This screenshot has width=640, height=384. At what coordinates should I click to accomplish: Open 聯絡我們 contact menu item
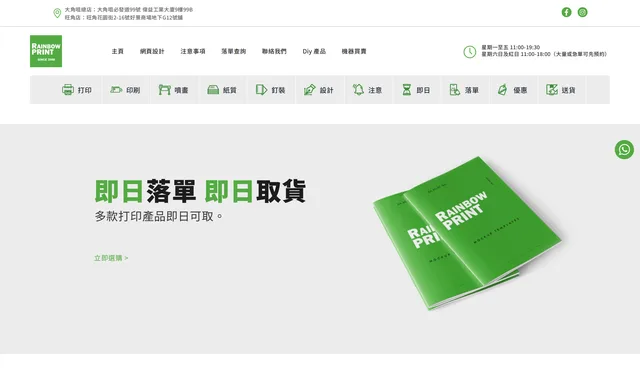(x=274, y=51)
